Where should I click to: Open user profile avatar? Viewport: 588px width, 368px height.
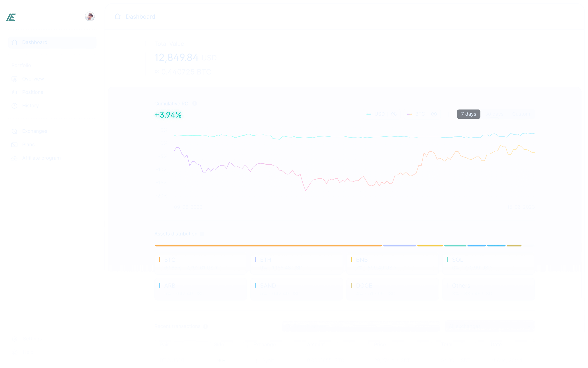click(90, 16)
